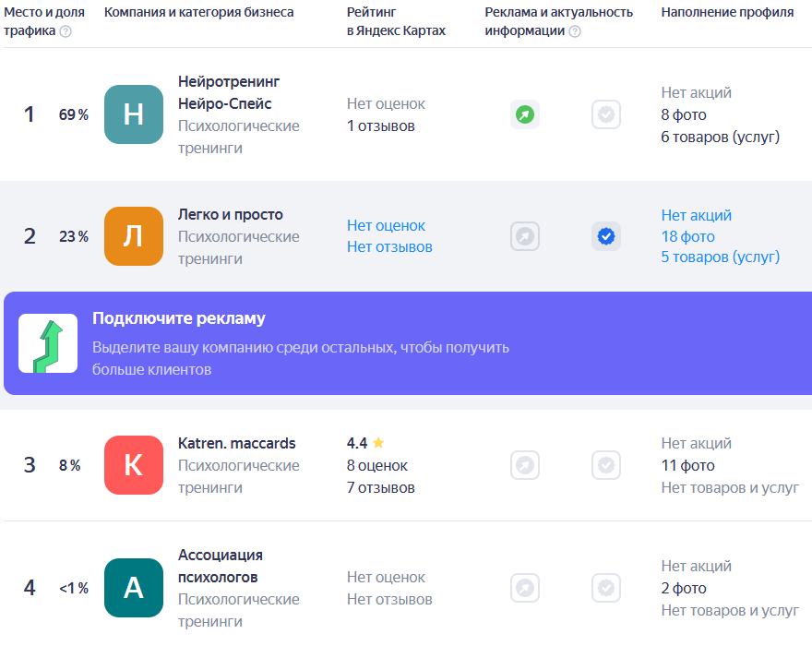Open the Нет отзывов link for Легко и просто

(389, 246)
